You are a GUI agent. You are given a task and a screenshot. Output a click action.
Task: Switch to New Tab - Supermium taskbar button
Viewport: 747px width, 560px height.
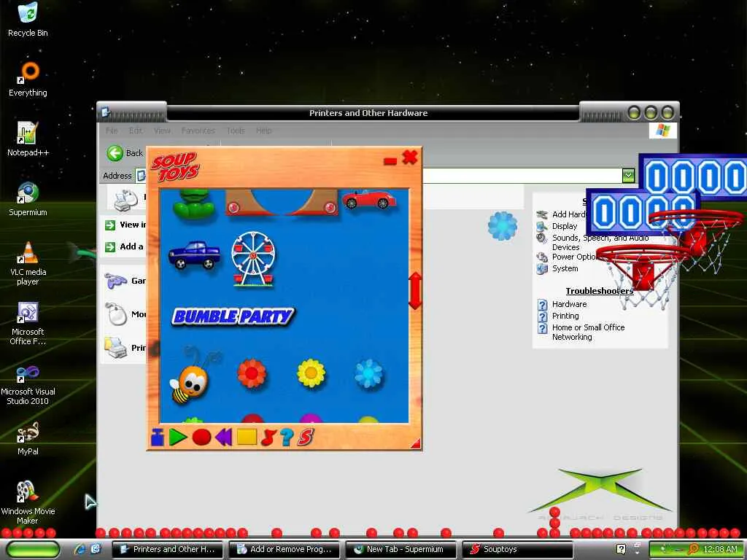(400, 549)
